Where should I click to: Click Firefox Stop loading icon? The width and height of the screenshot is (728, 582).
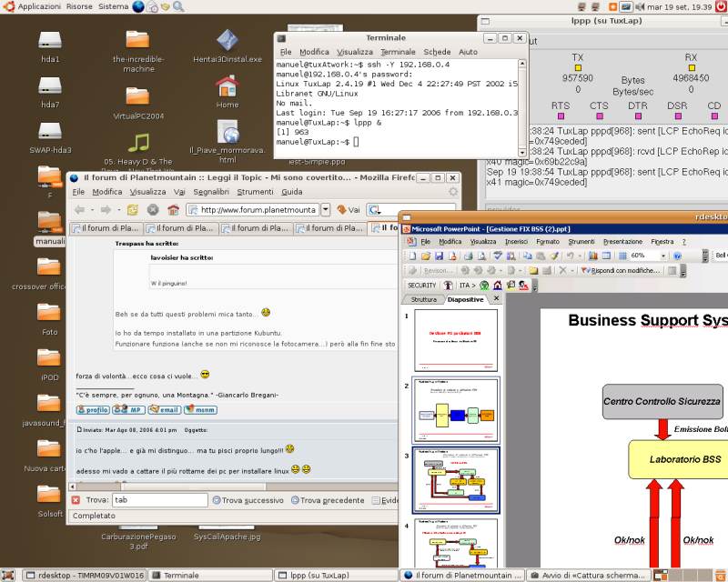click(153, 210)
